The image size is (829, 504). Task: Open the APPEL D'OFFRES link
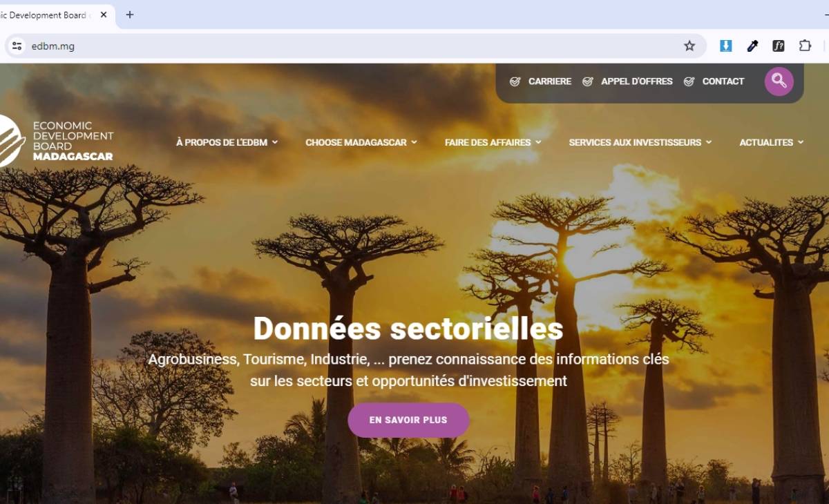[x=627, y=81]
